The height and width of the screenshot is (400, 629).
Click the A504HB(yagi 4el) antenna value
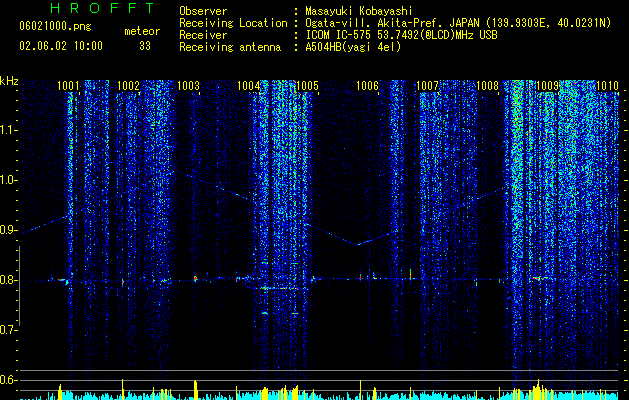tap(353, 47)
